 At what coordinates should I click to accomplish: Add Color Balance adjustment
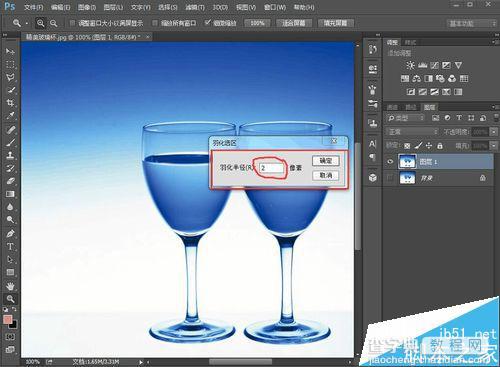coord(417,79)
